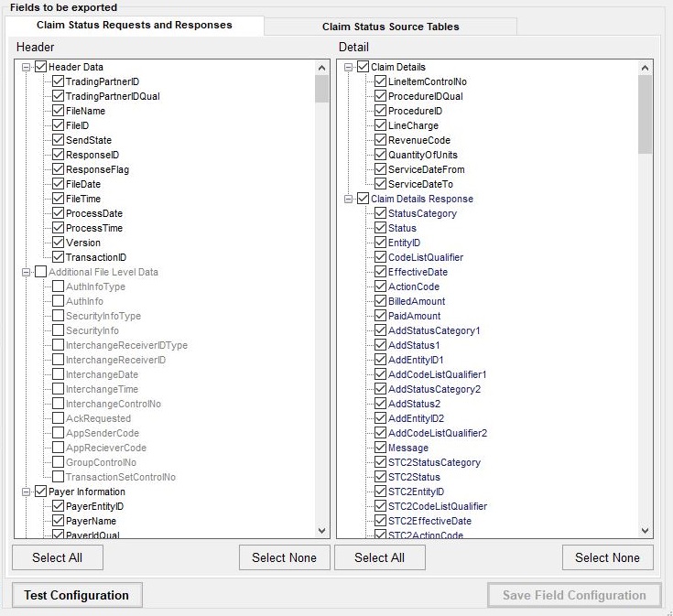
Task: Select the ActionCode field label
Action: 414,286
